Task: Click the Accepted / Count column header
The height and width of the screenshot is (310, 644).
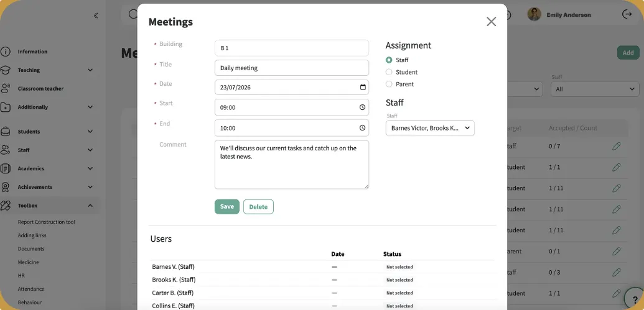Action: pos(573,128)
